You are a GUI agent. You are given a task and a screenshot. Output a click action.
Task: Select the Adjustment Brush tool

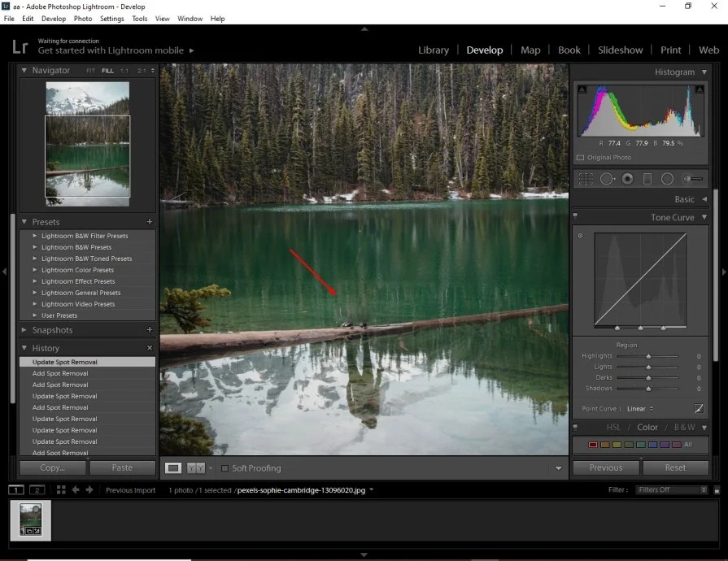click(x=692, y=178)
